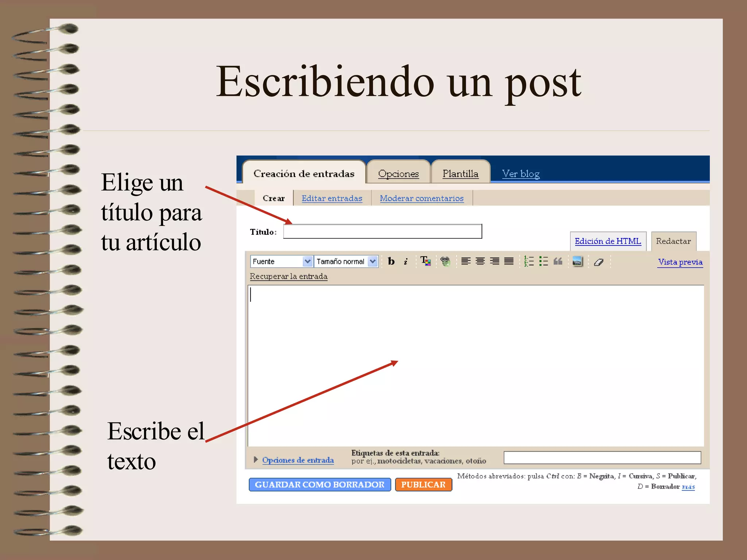Click the Opciones de entrada link
This screenshot has width=747, height=560.
tap(298, 460)
